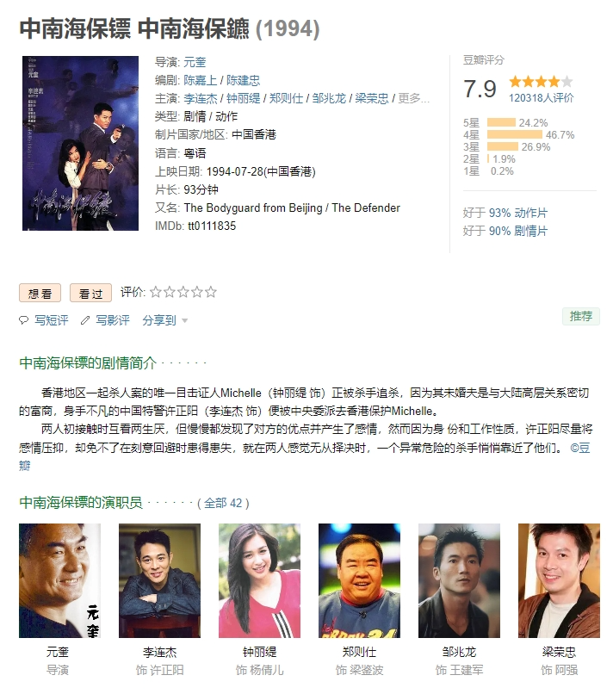This screenshot has width=613, height=700.
Task: Rate the movie with the fourth star
Action: pyautogui.click(x=197, y=292)
